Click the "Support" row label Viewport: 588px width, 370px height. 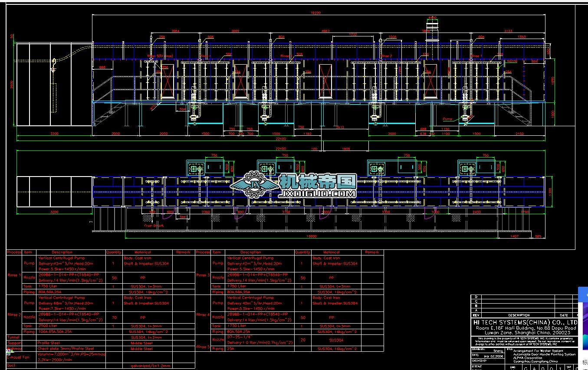coord(14,343)
